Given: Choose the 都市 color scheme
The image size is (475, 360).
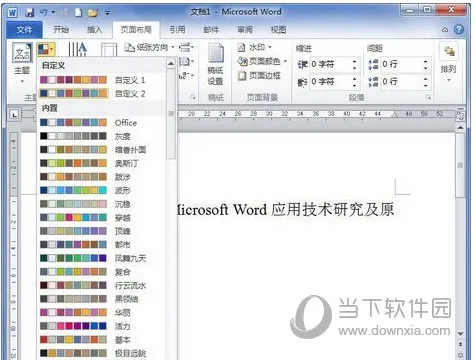Looking at the screenshot, I should click(101, 245).
